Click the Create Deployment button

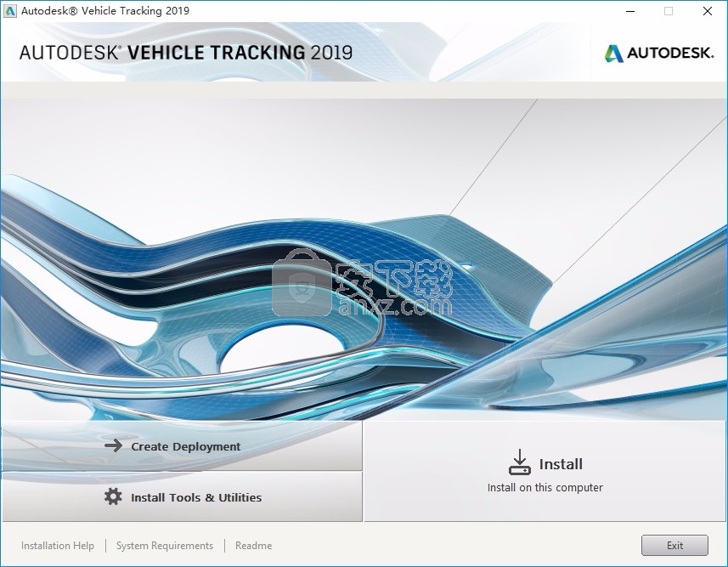[x=181, y=446]
